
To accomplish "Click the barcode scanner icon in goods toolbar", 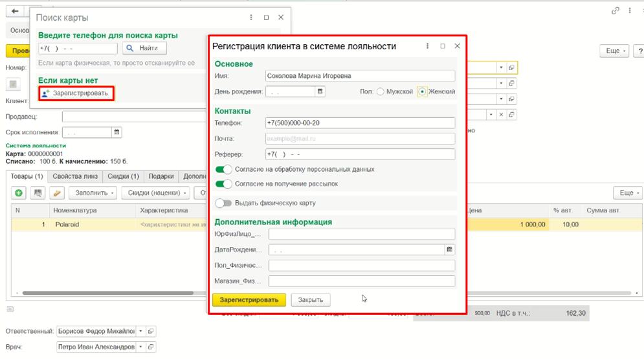I will click(x=38, y=193).
